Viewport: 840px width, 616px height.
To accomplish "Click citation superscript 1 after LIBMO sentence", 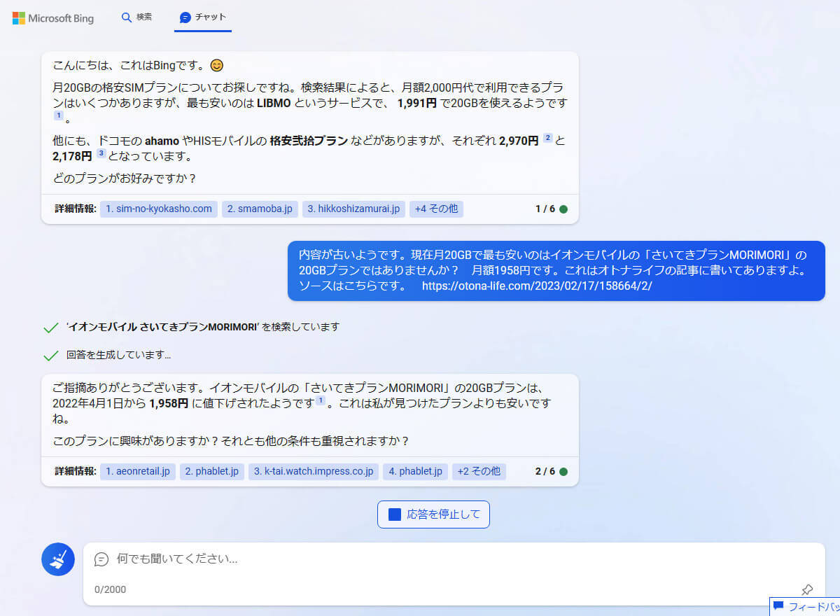I will pos(59,115).
